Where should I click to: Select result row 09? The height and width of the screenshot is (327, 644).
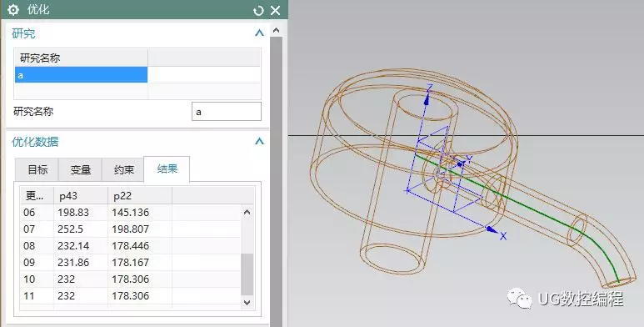131,263
